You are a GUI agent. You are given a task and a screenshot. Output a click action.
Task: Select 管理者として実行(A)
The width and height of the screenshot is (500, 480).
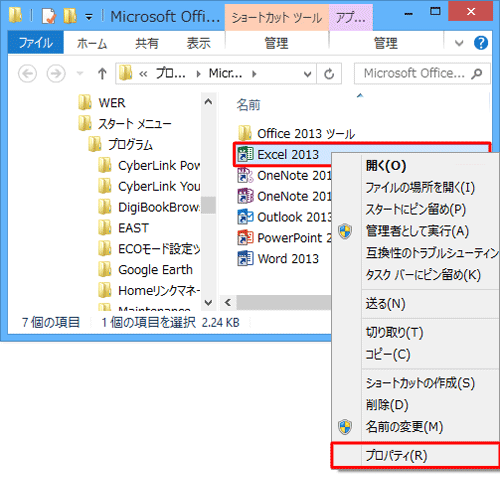pos(417,231)
